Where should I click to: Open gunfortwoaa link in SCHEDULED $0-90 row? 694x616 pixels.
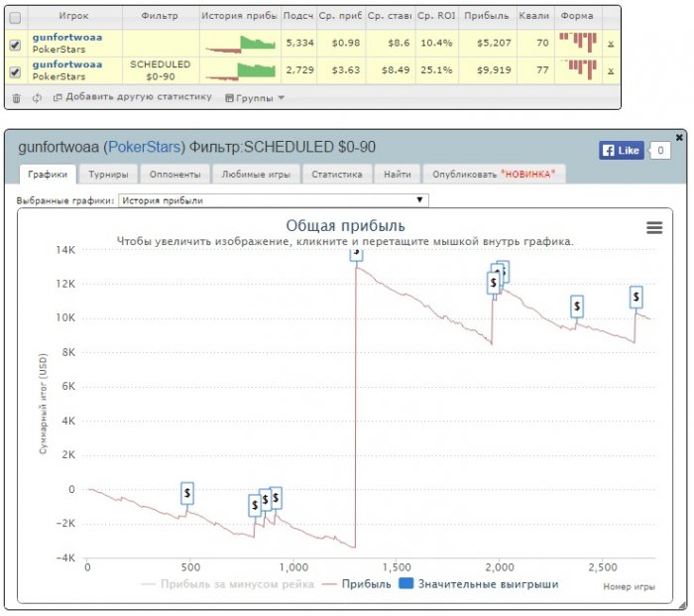pyautogui.click(x=67, y=64)
